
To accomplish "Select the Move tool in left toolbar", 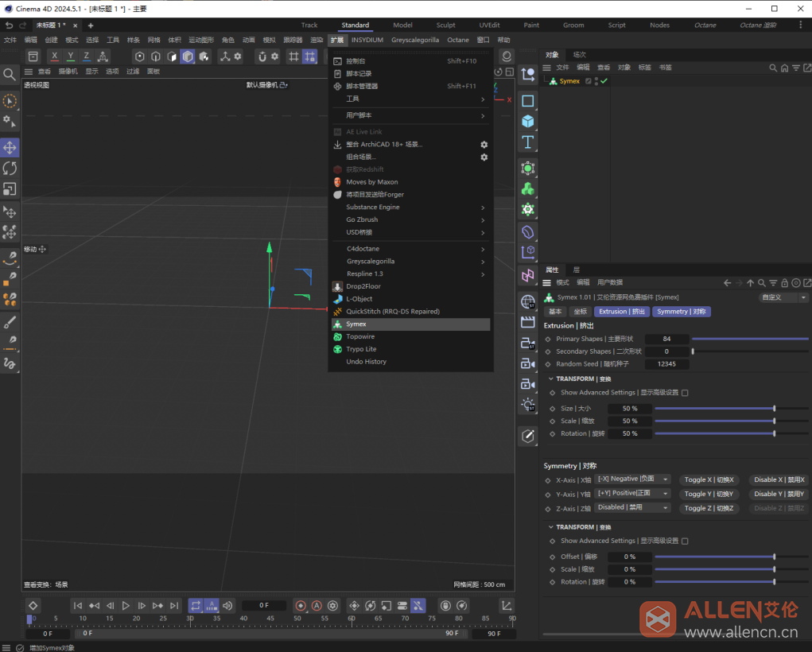I will click(10, 148).
